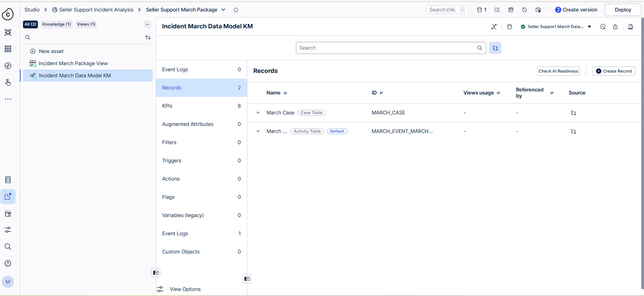Open the version history clock icon
The image size is (644, 296).
coord(524,10)
